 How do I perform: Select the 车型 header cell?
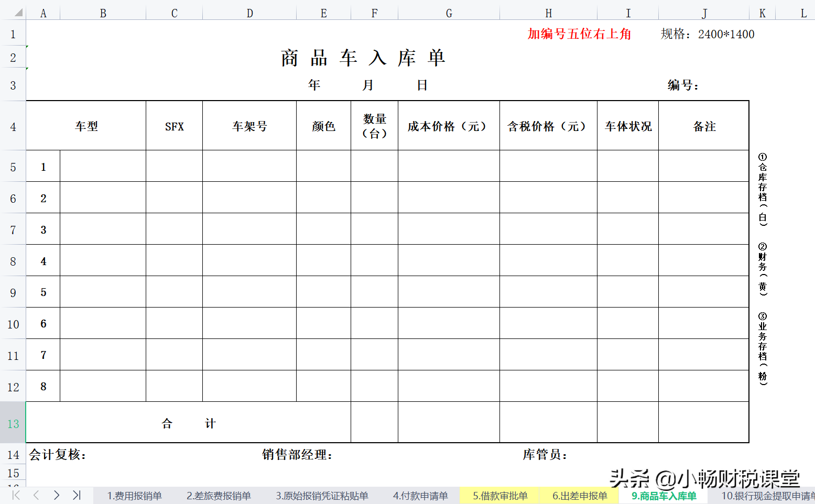(x=87, y=126)
